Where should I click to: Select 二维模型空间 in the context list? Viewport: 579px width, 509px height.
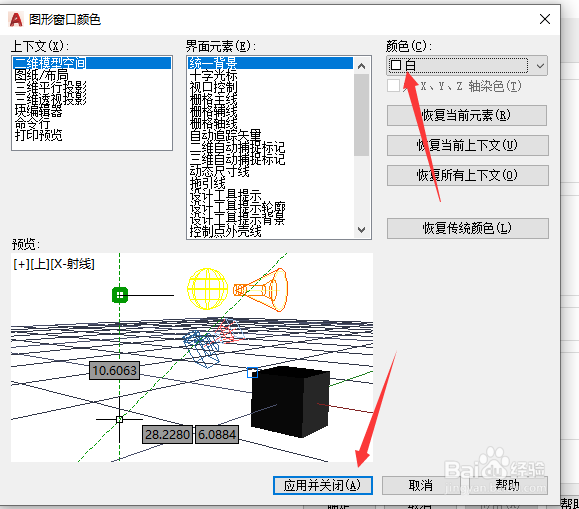(92, 63)
